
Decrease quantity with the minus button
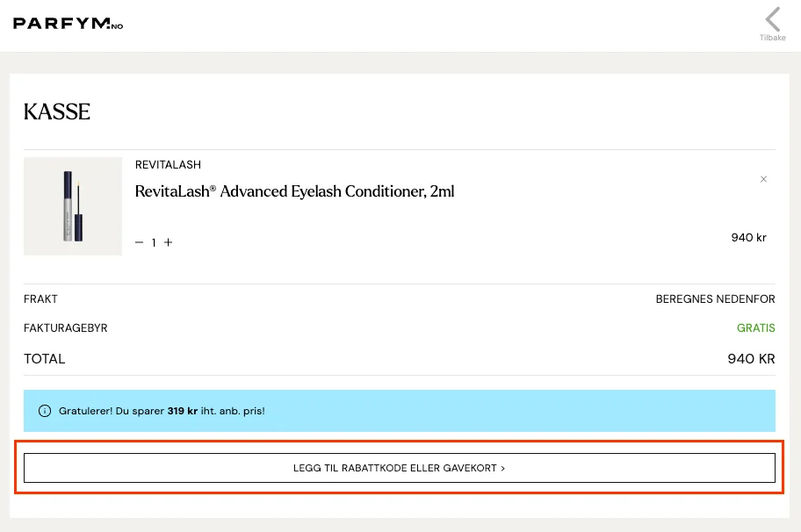(x=139, y=242)
